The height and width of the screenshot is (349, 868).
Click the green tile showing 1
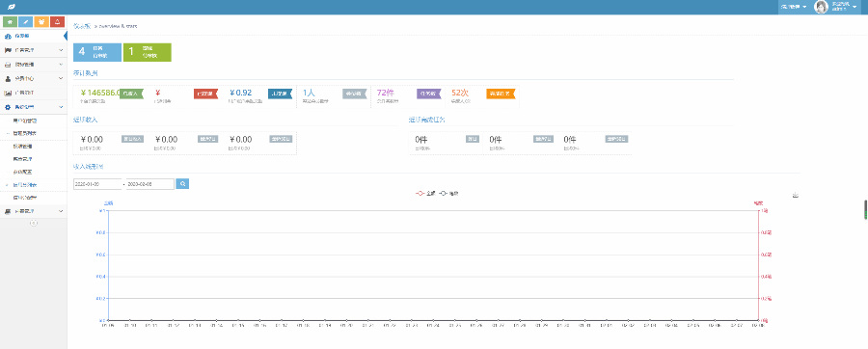[148, 52]
